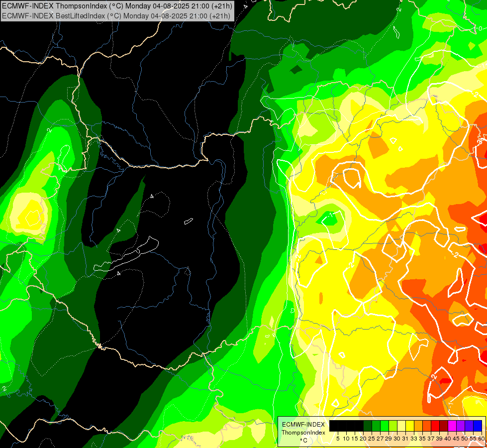The height and width of the screenshot is (448, 487).
Task: Pick the bright green 27–29 legend swatch
Action: pos(385,426)
